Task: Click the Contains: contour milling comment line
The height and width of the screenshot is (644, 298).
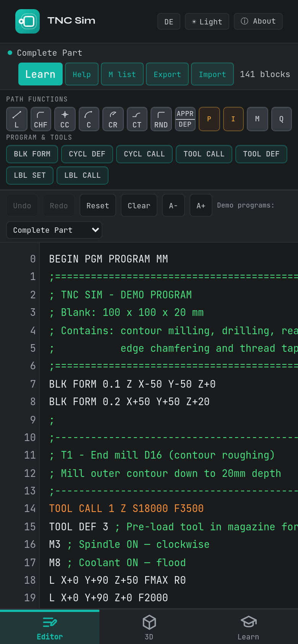Action: [173, 331]
